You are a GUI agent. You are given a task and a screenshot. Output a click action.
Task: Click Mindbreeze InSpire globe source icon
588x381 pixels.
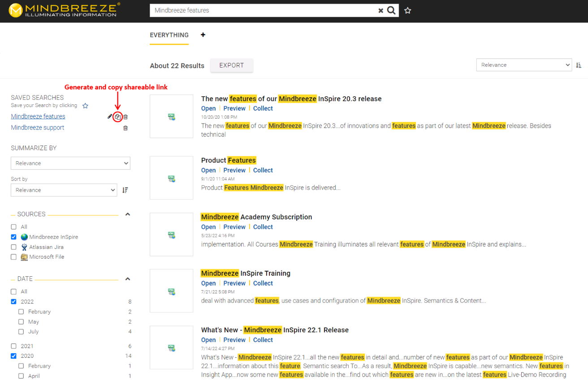pyautogui.click(x=24, y=237)
